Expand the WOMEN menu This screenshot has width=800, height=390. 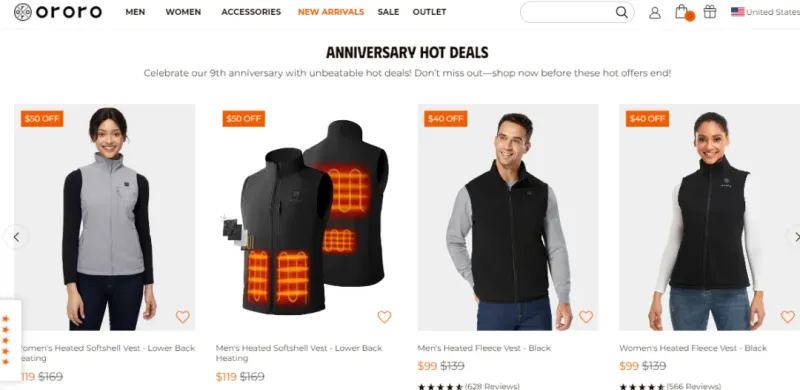point(183,12)
